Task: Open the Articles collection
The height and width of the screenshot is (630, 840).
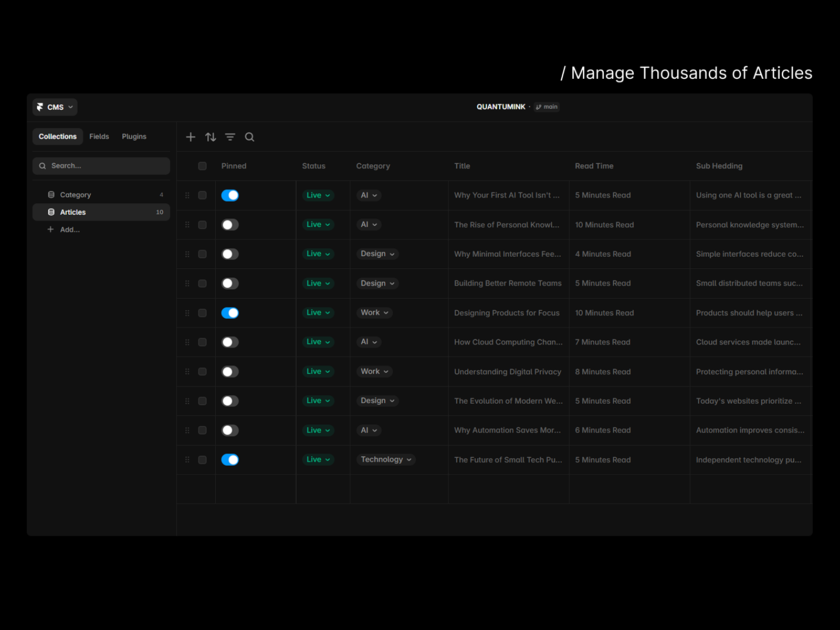Action: pyautogui.click(x=101, y=212)
